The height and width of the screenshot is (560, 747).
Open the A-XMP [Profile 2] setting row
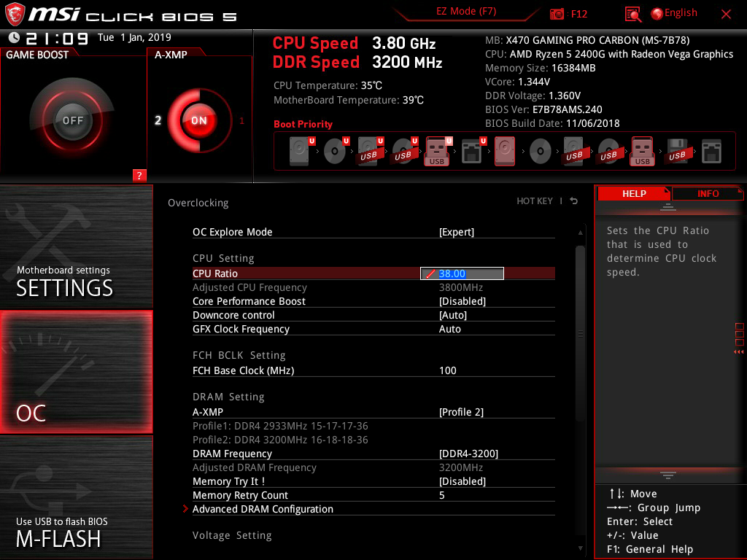373,412
